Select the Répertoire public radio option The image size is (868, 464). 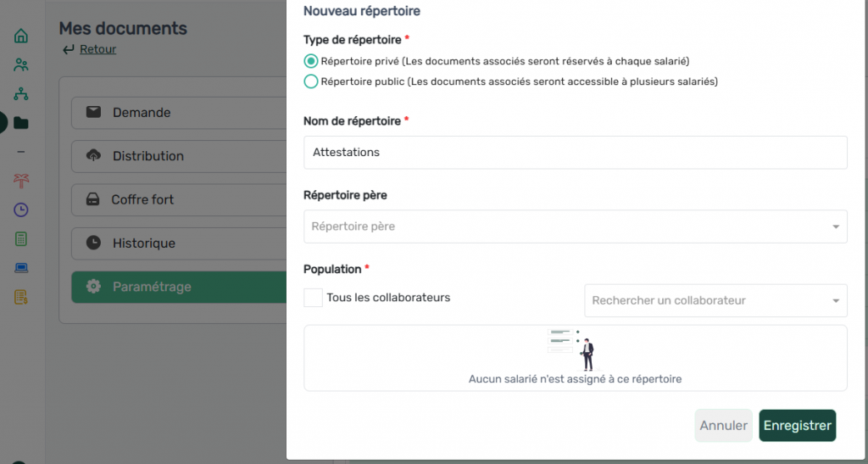311,81
